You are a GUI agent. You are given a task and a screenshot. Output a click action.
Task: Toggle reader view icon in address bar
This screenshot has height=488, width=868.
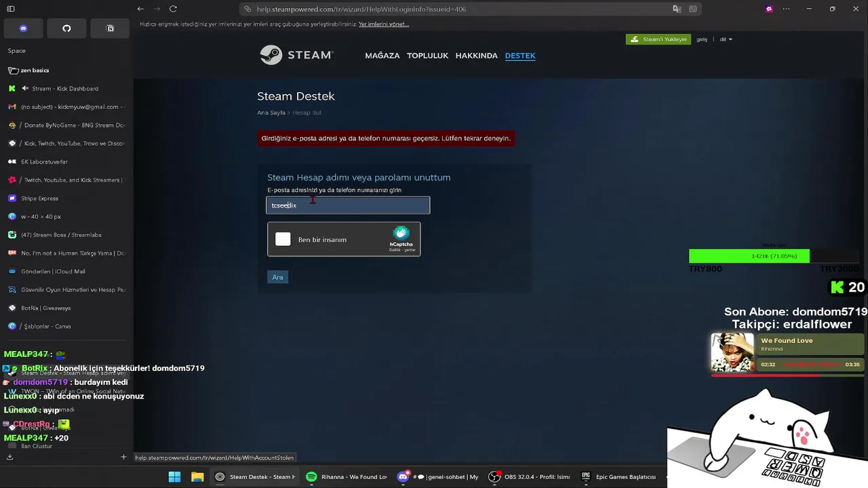pyautogui.click(x=693, y=9)
